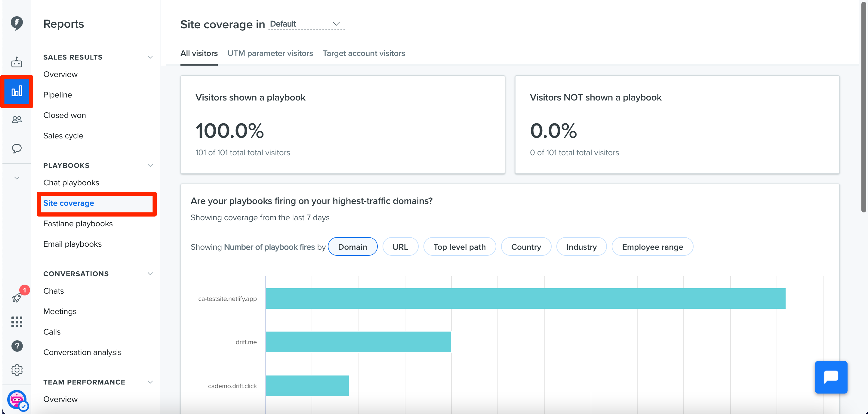Collapse the Playbooks section chevron
Screen dimensions: 868x414
(150, 165)
